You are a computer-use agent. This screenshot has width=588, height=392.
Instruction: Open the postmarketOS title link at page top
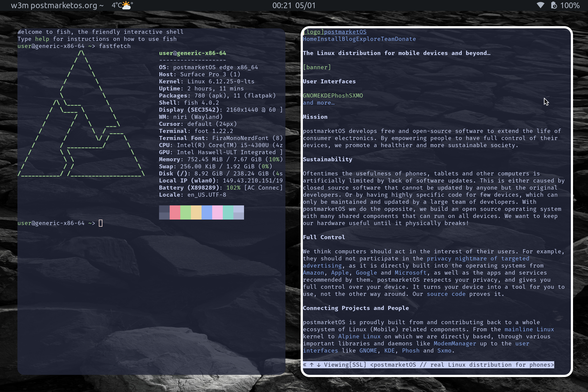(x=345, y=32)
